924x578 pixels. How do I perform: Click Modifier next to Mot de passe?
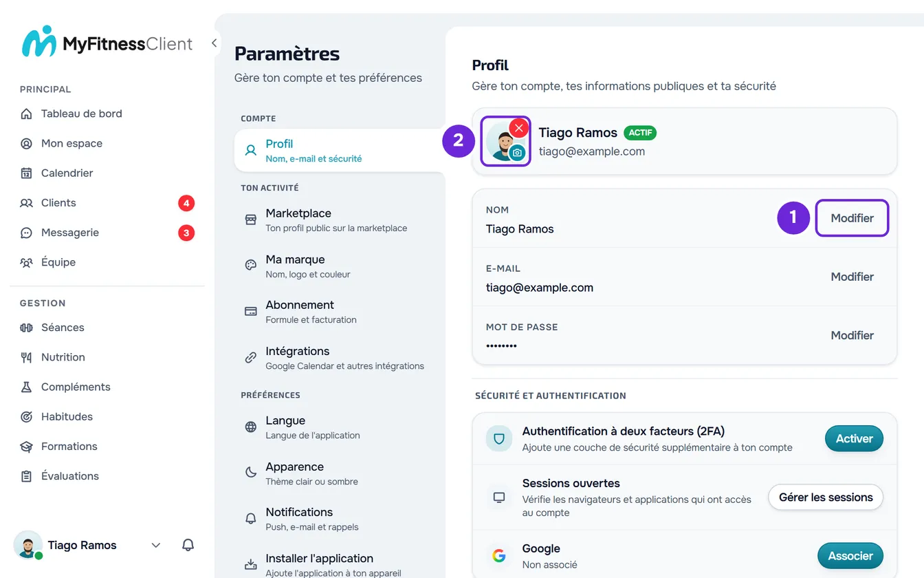(x=852, y=335)
